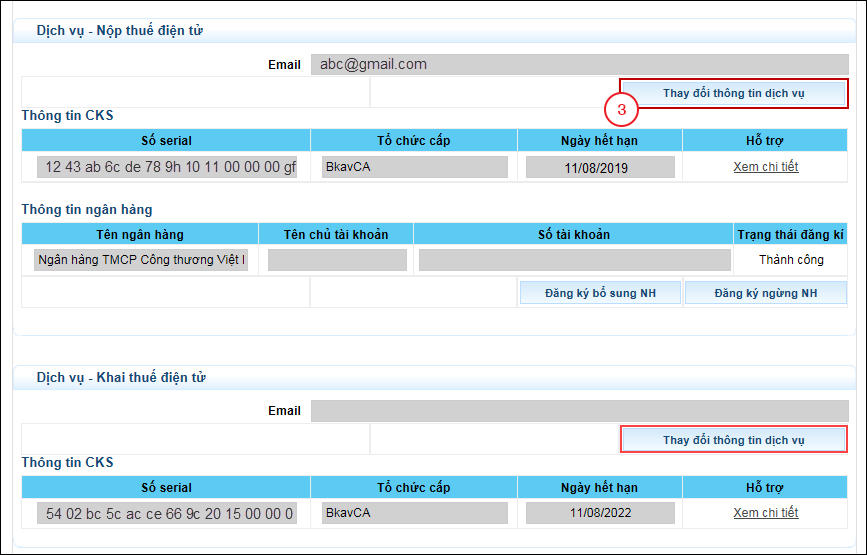Open 'Xem chi tiết' link for certificate expiring 11/08/2022
The image size is (867, 555).
pos(765,513)
